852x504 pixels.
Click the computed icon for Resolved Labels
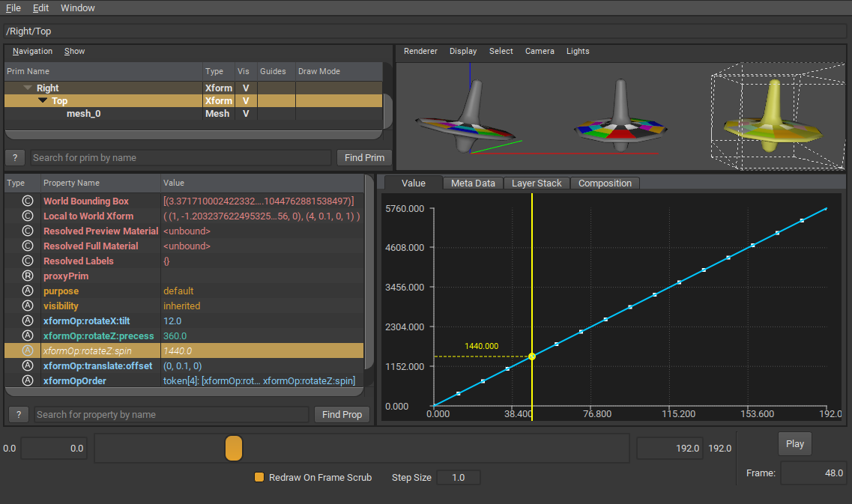28,261
